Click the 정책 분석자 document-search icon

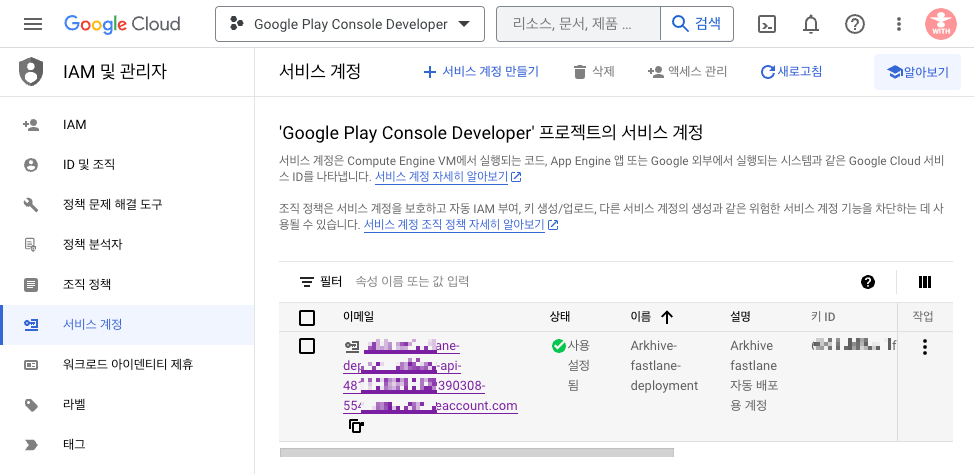[30, 244]
